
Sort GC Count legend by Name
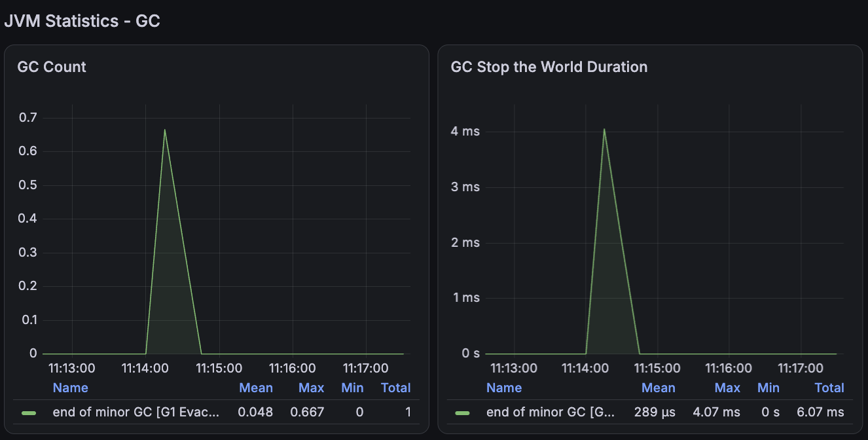pyautogui.click(x=71, y=388)
